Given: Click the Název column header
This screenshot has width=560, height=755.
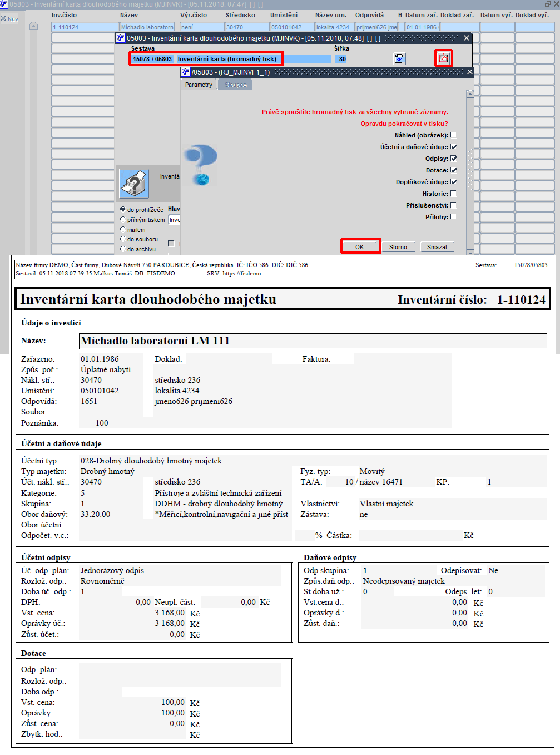Looking at the screenshot, I should click(x=129, y=15).
